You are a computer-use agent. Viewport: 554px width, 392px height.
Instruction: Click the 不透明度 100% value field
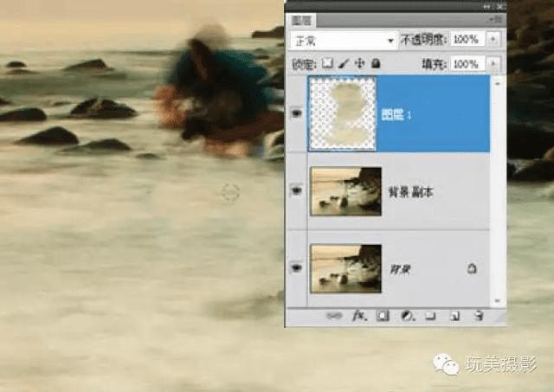click(x=467, y=39)
